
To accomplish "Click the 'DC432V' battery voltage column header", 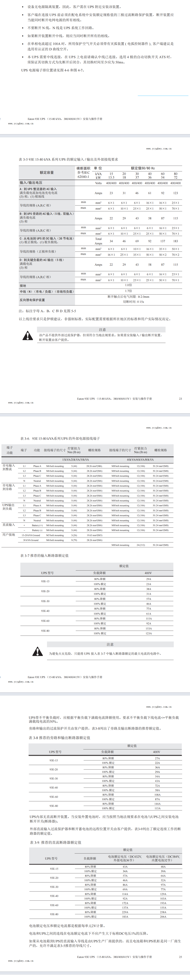I will (x=124, y=858).
